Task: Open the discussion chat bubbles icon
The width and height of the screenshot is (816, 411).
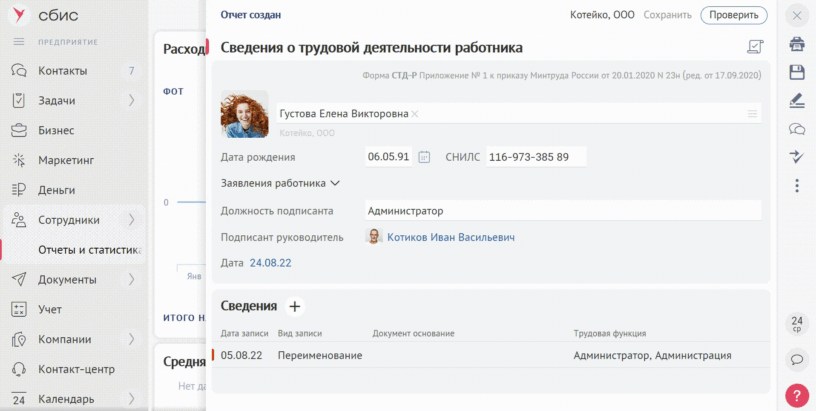Action: pyautogui.click(x=797, y=128)
